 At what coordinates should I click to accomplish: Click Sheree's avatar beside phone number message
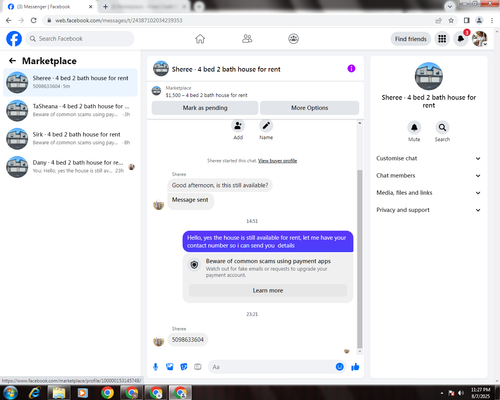159,341
